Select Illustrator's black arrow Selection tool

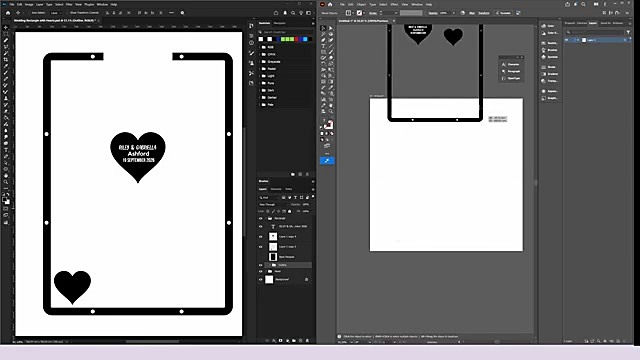click(323, 28)
